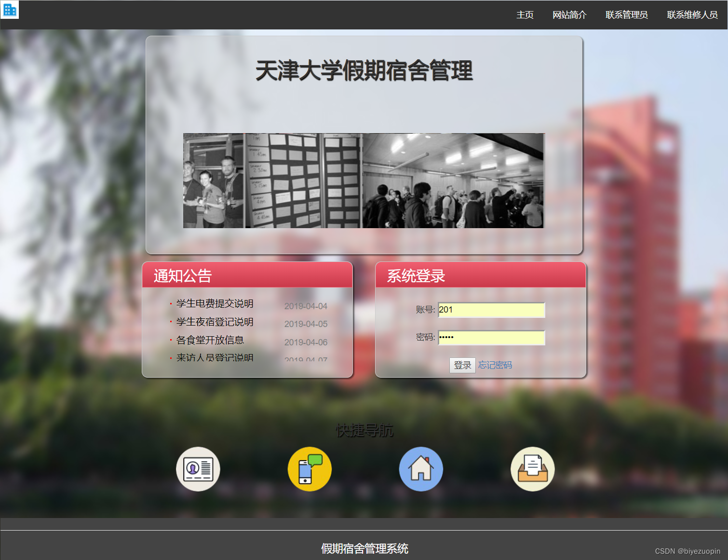Click date 2019-04-05 in notices
Viewport: 728px width, 560px height.
[x=306, y=324]
